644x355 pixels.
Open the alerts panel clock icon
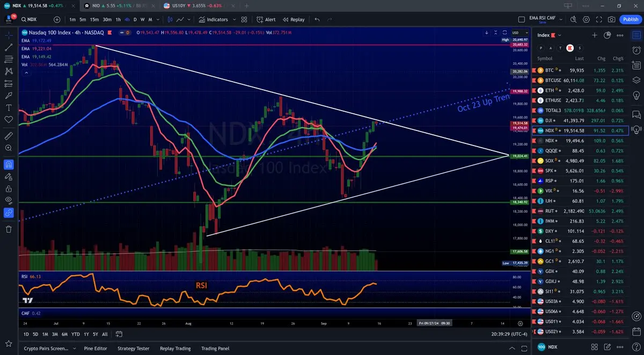click(635, 50)
